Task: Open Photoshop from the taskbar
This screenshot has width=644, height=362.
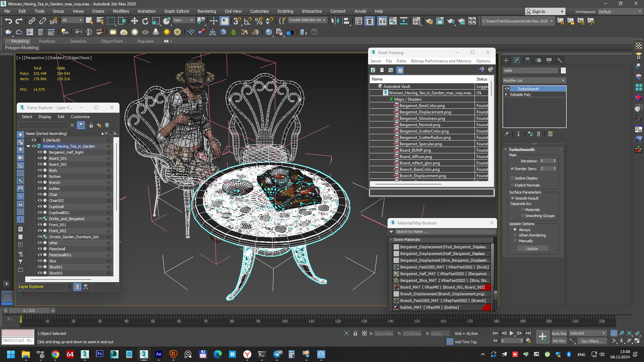Action: [99, 354]
